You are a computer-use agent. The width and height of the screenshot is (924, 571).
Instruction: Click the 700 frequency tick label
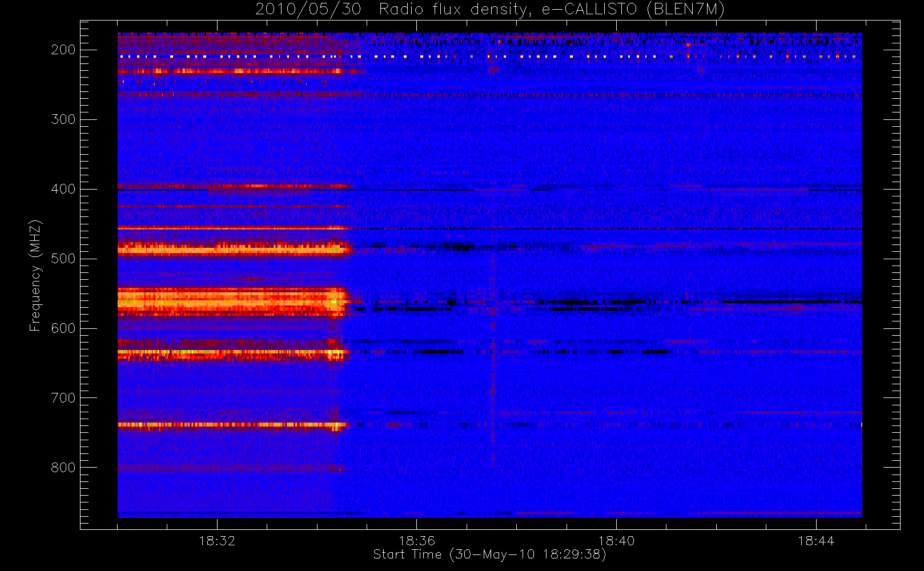click(63, 398)
